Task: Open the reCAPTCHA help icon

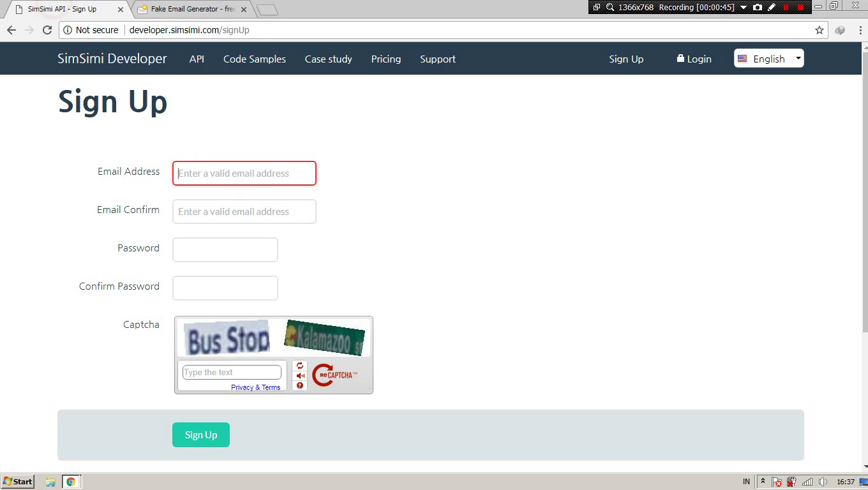Action: [300, 385]
